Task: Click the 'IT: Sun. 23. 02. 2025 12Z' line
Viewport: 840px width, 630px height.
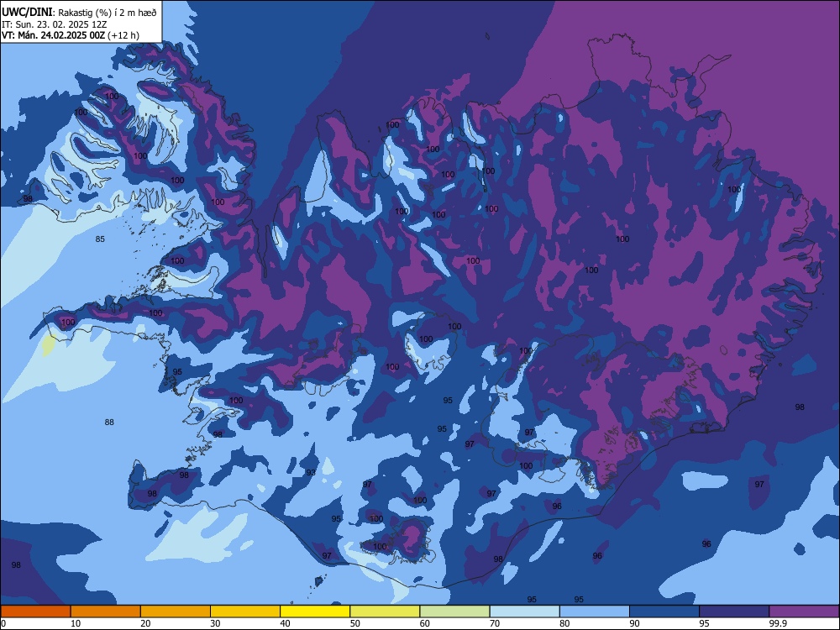Action: [x=54, y=24]
